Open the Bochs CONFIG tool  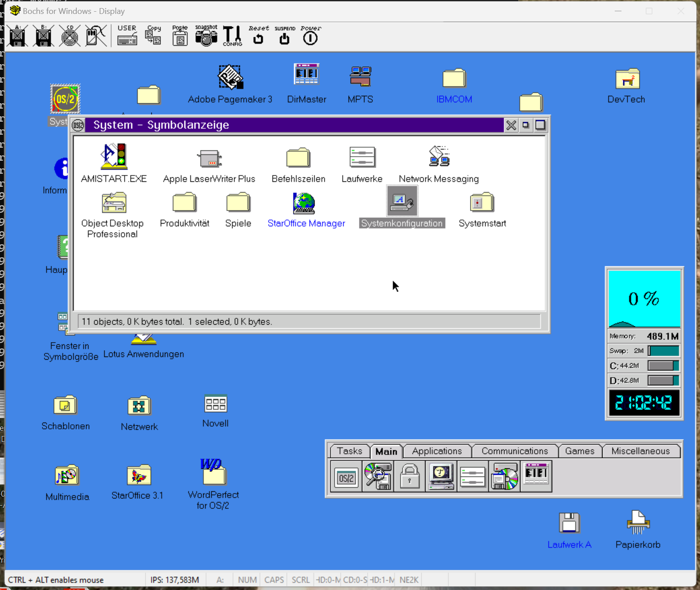(232, 35)
